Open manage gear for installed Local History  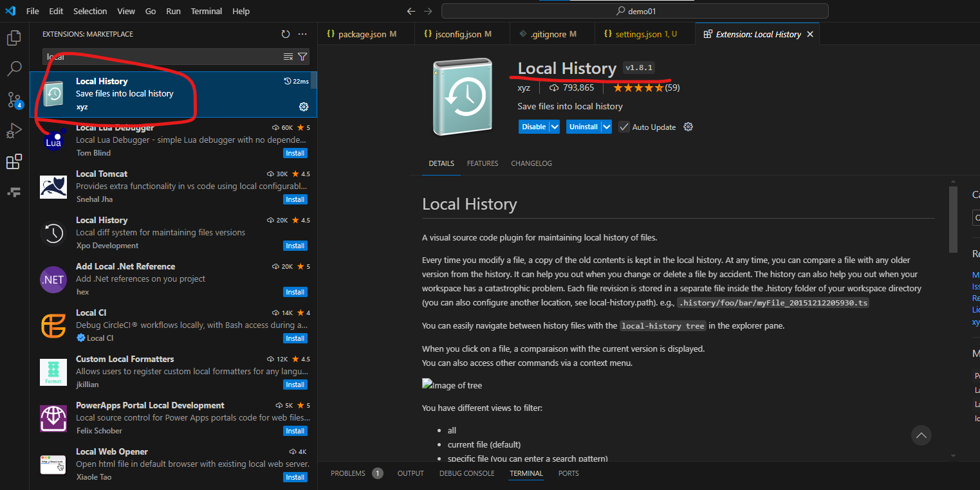[304, 107]
